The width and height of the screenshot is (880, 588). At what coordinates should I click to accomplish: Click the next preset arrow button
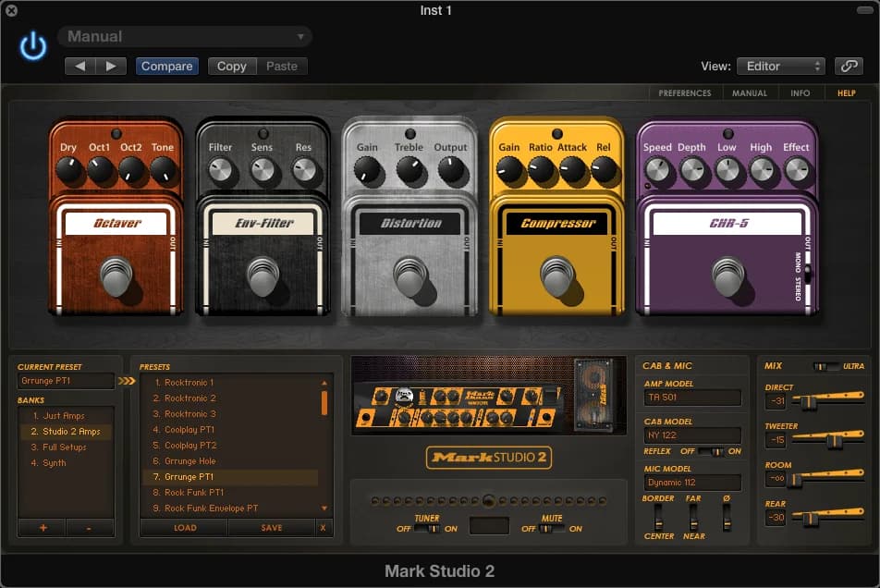(111, 66)
